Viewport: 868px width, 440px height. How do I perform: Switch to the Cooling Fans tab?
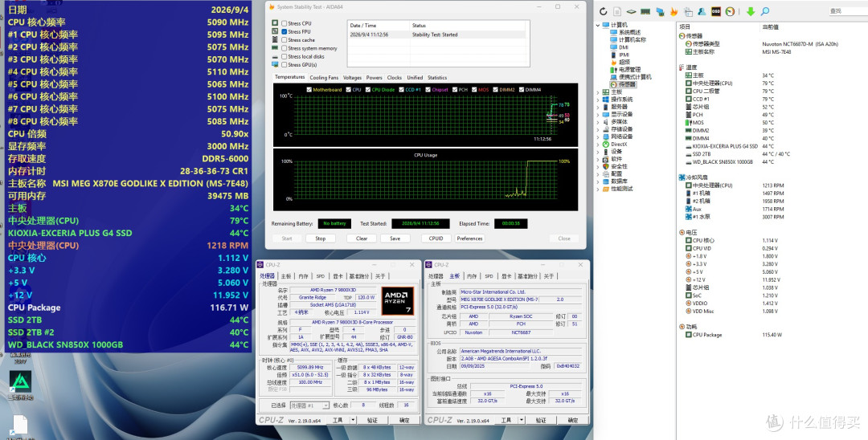324,77
